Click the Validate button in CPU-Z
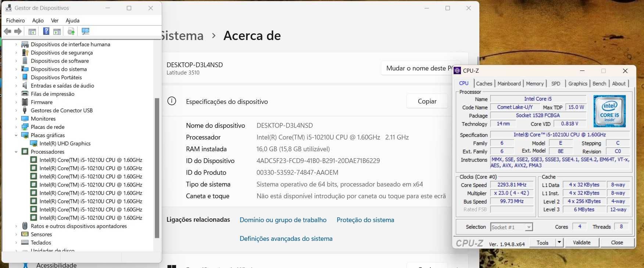The width and height of the screenshot is (644, 268). (x=582, y=242)
